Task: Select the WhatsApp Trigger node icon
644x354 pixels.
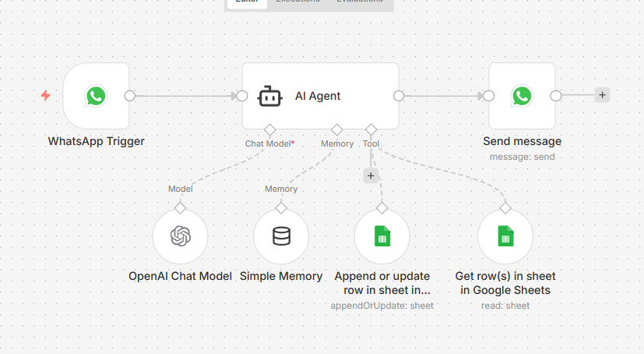Action: 96,96
